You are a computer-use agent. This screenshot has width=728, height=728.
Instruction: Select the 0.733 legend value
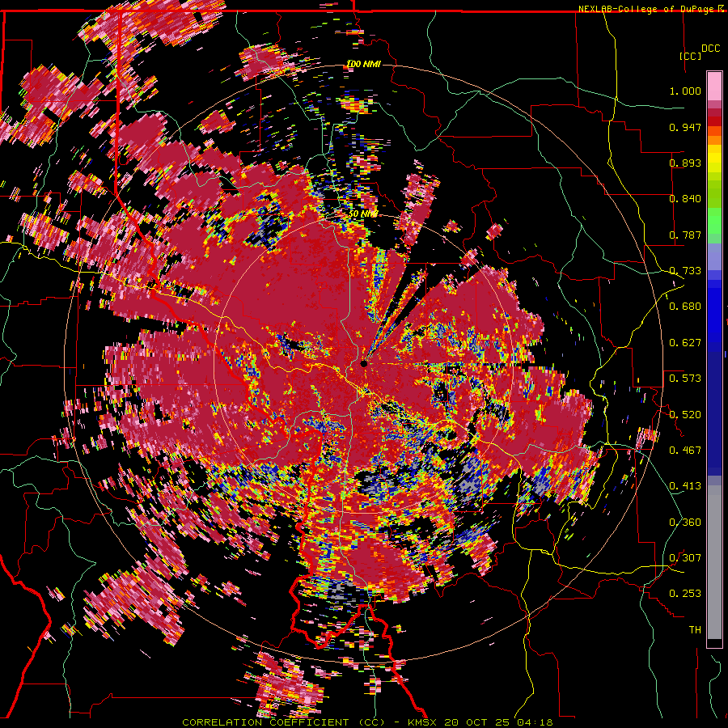tap(685, 271)
